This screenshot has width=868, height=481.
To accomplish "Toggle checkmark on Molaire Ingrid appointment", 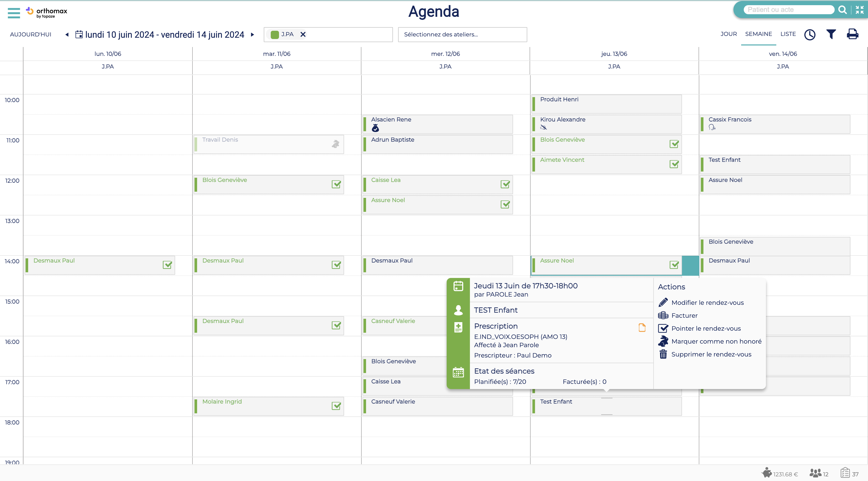I will point(336,406).
